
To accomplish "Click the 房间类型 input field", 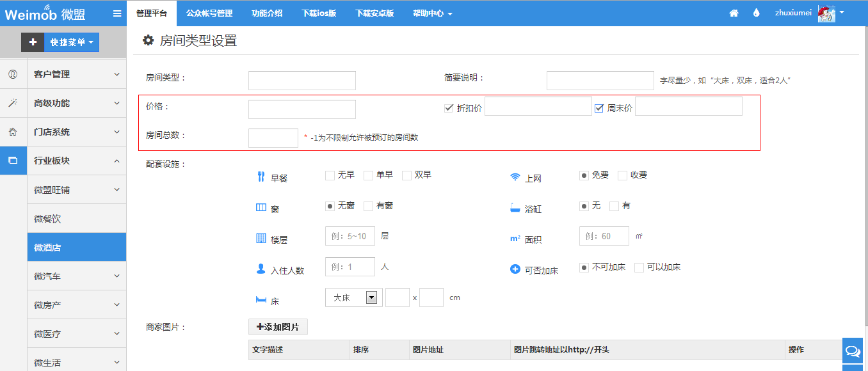I will pos(301,81).
